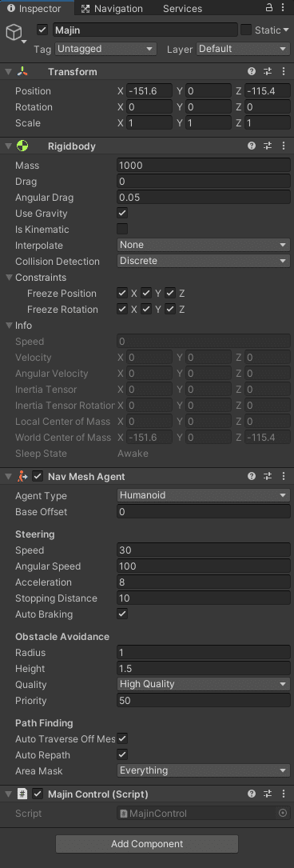The height and width of the screenshot is (868, 294).
Task: Switch to the Navigation tab
Action: (x=112, y=8)
